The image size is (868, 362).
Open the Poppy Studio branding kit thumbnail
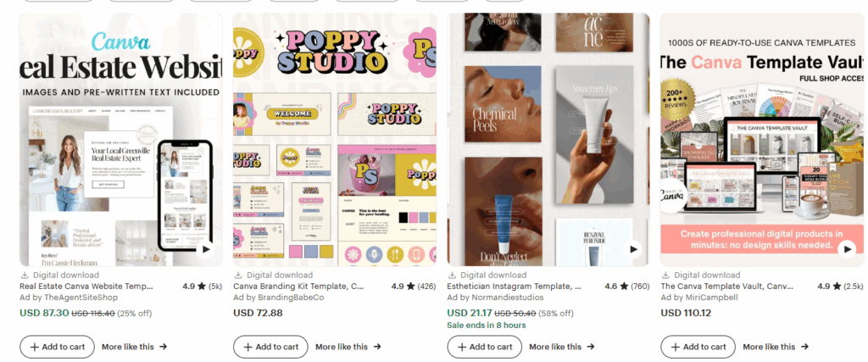334,140
